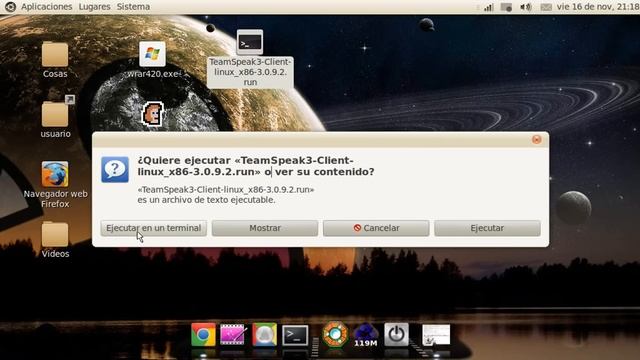640x360 pixels.
Task: Click the Mostrar button
Action: (265, 228)
